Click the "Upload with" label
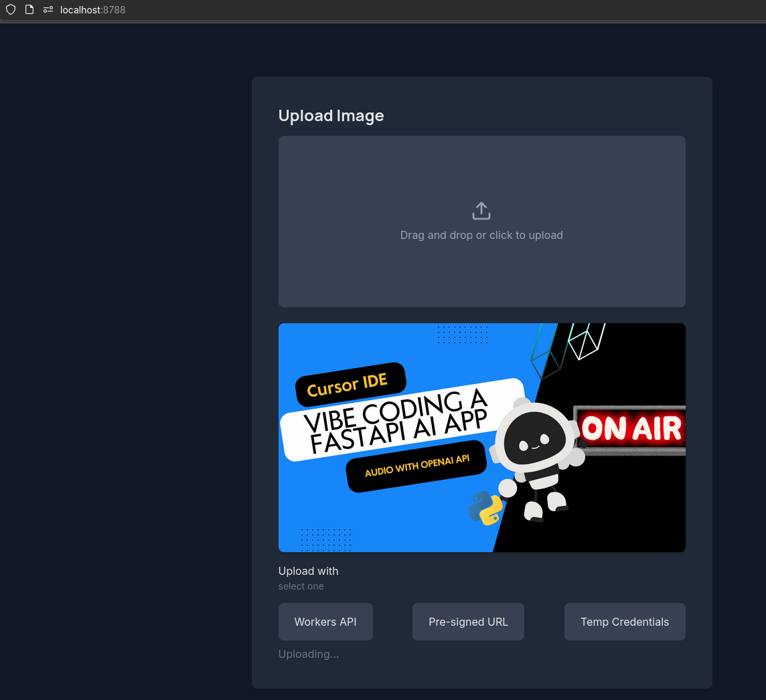This screenshot has height=700, width=766. (x=309, y=571)
